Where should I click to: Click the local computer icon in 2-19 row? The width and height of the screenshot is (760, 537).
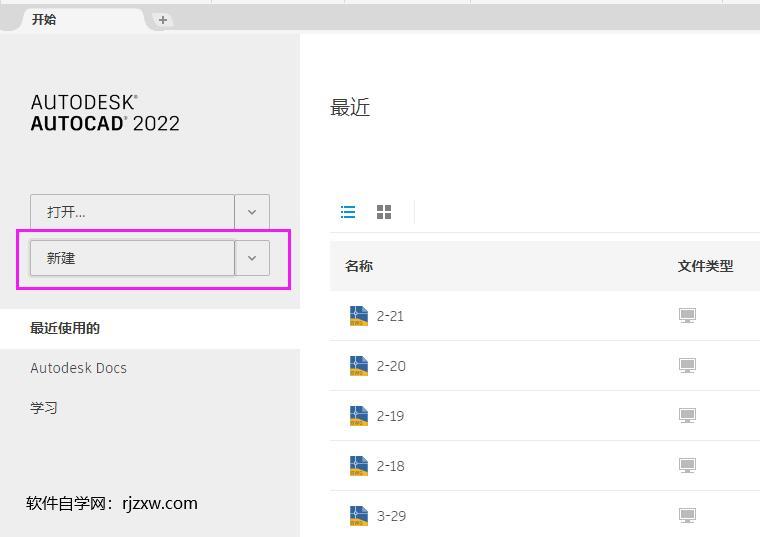tap(687, 415)
